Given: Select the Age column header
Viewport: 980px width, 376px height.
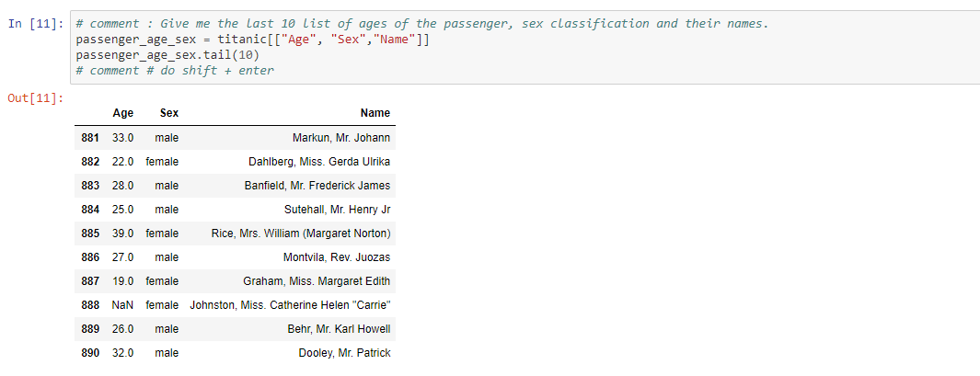Looking at the screenshot, I should [122, 113].
